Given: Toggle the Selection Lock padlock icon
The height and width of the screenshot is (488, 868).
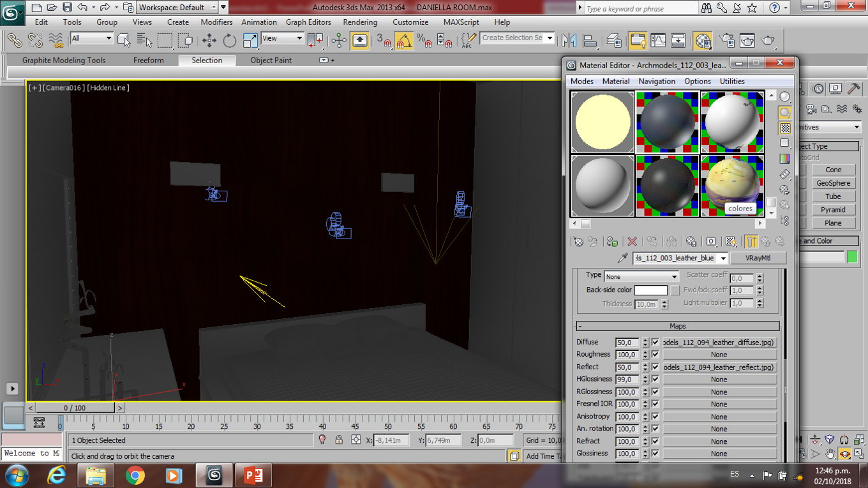Looking at the screenshot, I should tap(339, 440).
